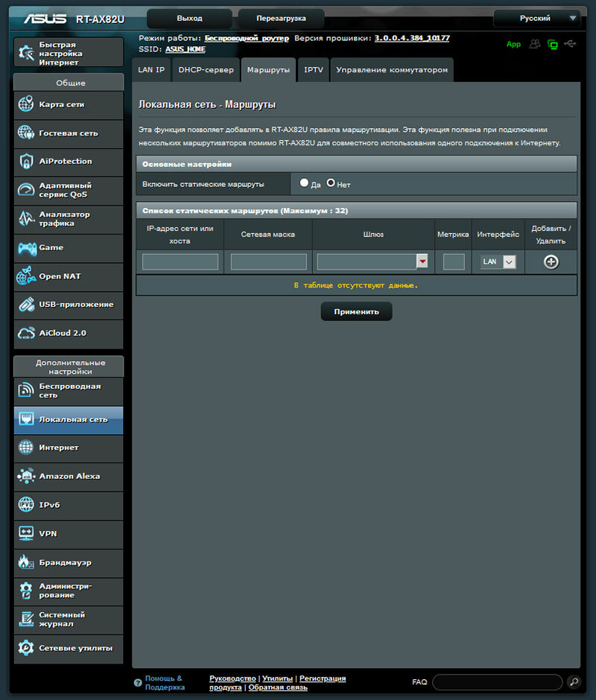596x700 pixels.
Task: Open the LAN interface dropdown
Action: pyautogui.click(x=498, y=261)
